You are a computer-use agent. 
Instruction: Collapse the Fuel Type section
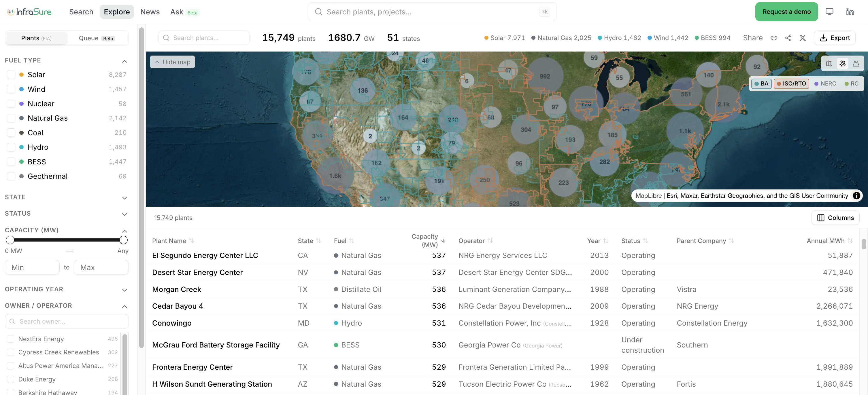[124, 61]
